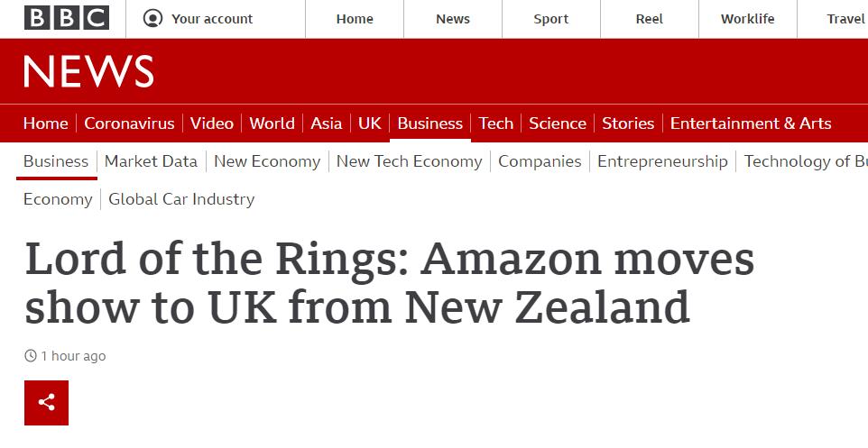
Task: Select the Science news tab
Action: (x=557, y=123)
